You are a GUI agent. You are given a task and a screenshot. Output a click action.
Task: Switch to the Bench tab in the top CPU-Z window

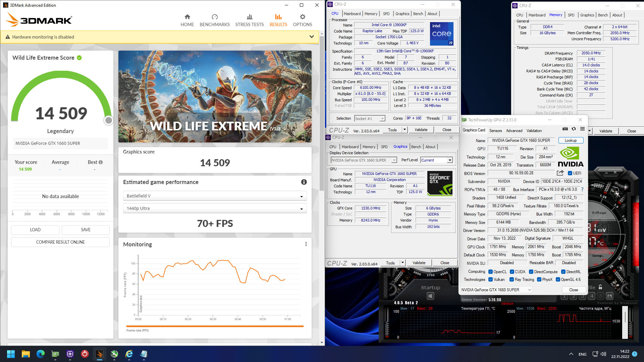418,14
